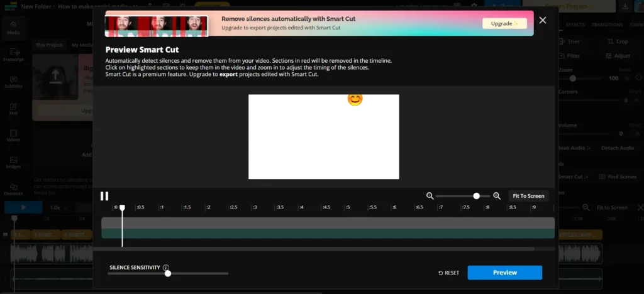This screenshot has width=644, height=294.
Task: Click the blue Preview button
Action: coord(505,273)
